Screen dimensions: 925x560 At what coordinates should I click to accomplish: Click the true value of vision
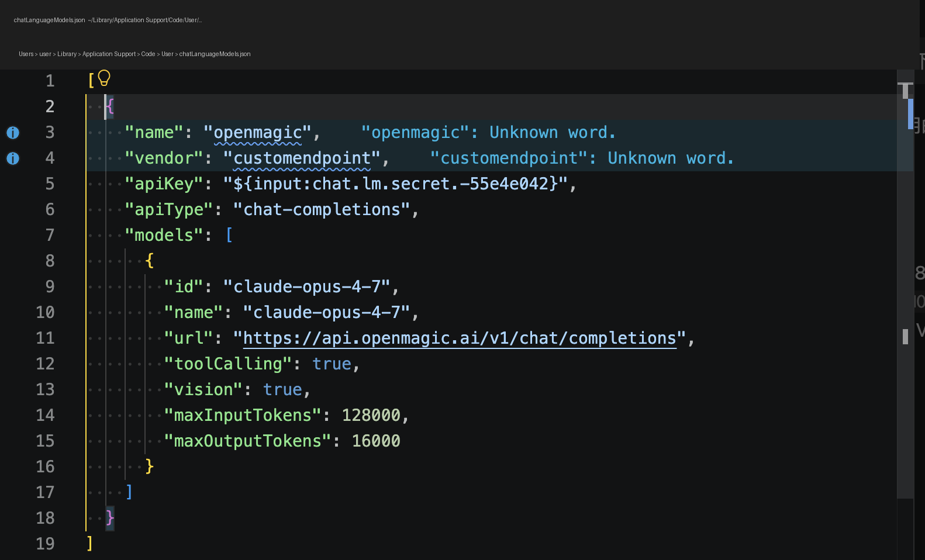point(282,390)
